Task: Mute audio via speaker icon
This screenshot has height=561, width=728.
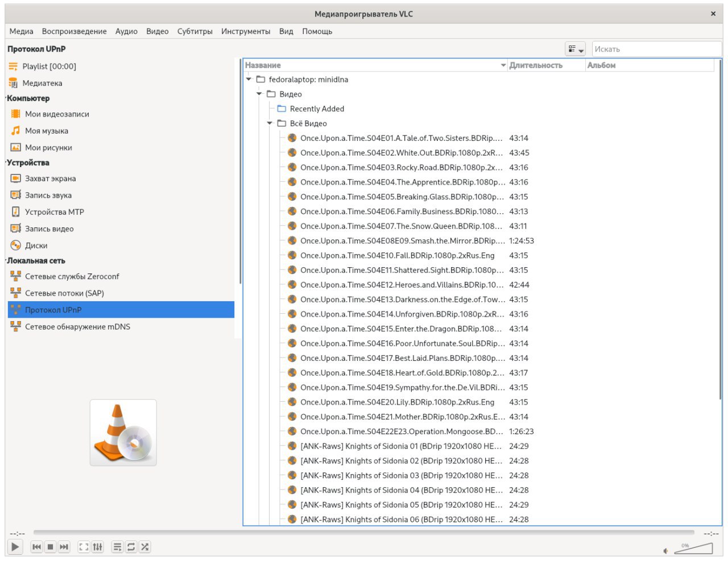Action: pyautogui.click(x=666, y=550)
